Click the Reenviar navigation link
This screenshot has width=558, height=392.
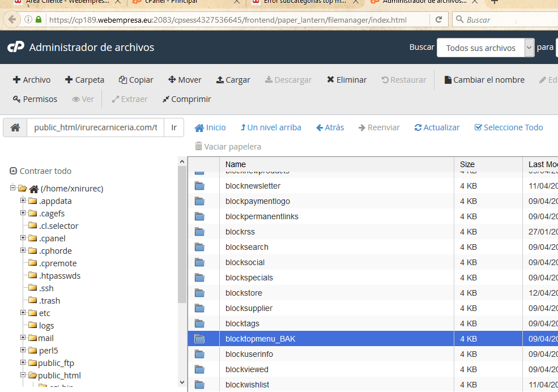tap(379, 127)
